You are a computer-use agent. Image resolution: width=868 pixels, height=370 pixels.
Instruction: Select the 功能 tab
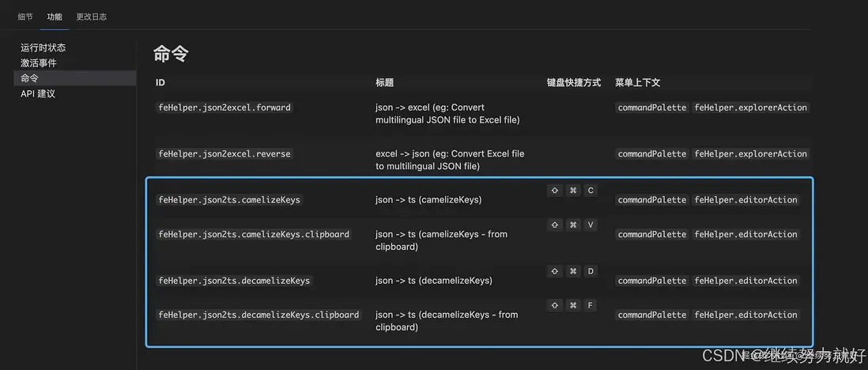point(55,17)
